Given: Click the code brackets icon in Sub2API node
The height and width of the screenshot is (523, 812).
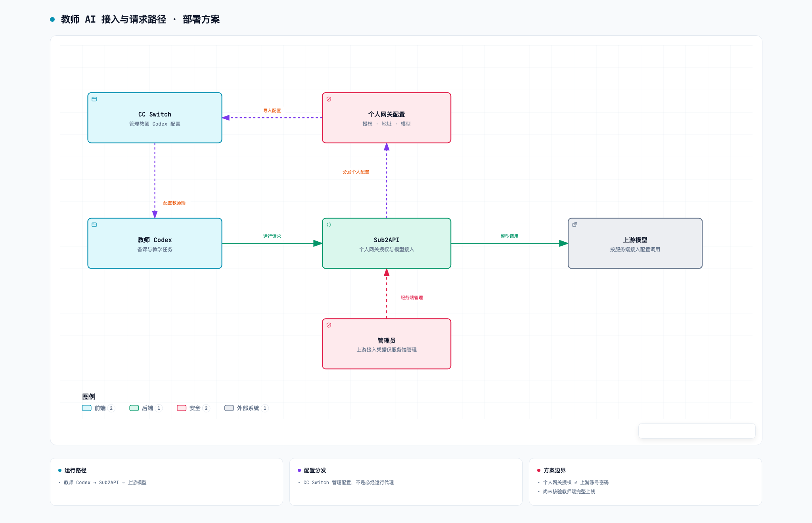Looking at the screenshot, I should click(x=329, y=225).
